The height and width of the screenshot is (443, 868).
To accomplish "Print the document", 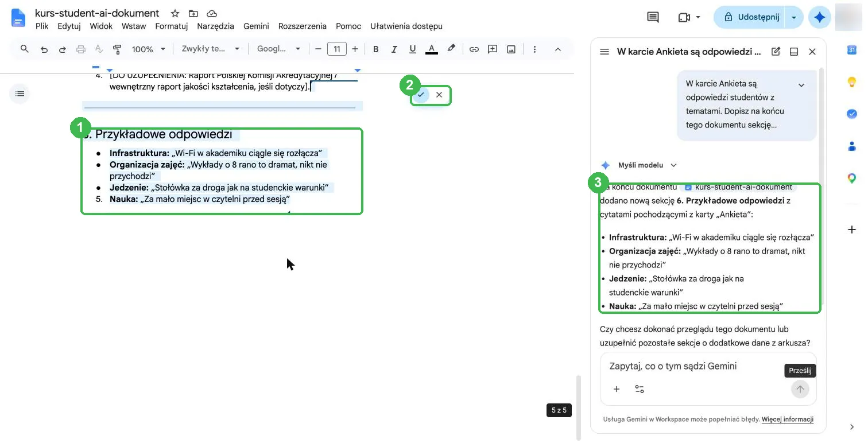I will 81,49.
